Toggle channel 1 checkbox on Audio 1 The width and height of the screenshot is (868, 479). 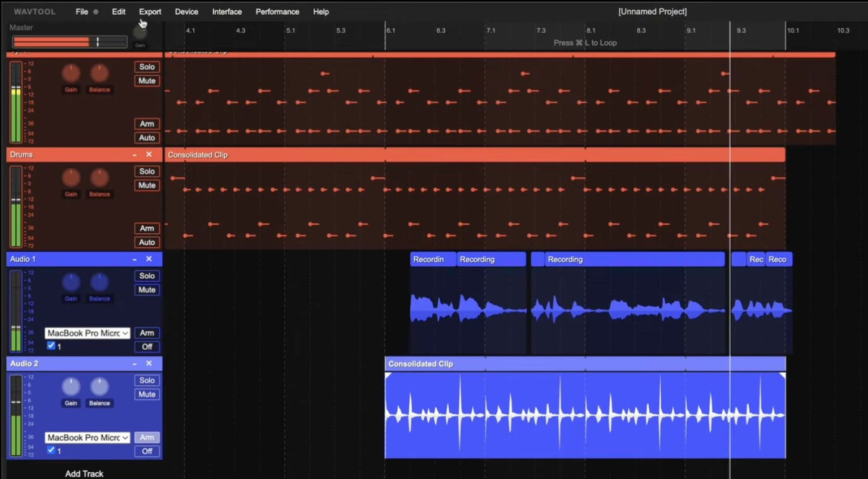point(51,346)
